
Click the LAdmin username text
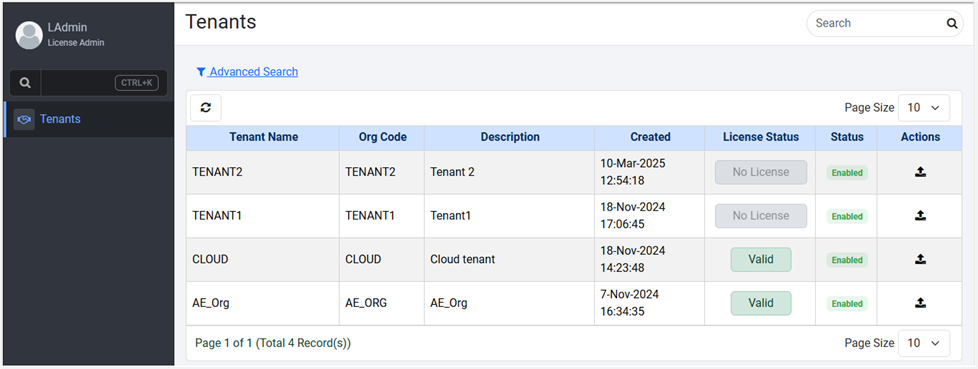[67, 27]
